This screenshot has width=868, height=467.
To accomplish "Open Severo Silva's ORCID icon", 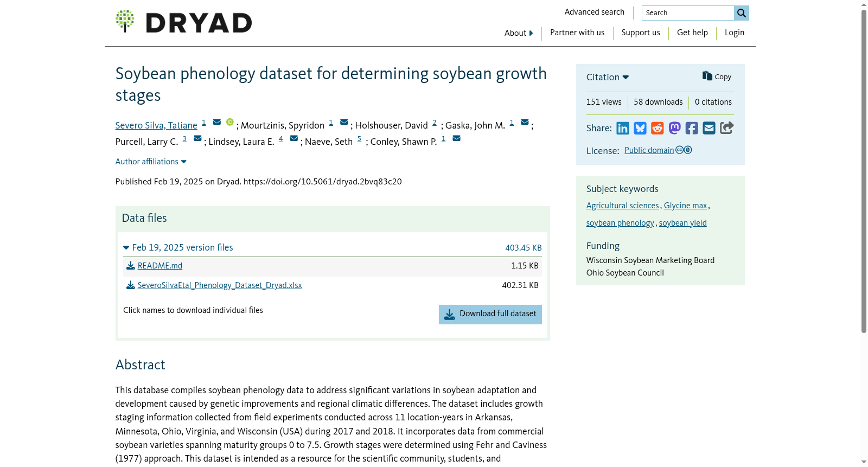I will click(230, 122).
